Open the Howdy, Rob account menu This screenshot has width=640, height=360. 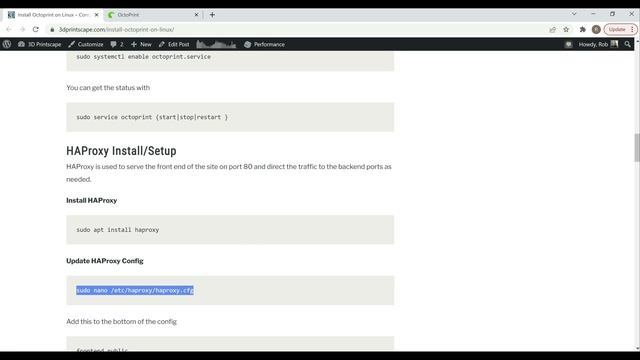pos(598,44)
